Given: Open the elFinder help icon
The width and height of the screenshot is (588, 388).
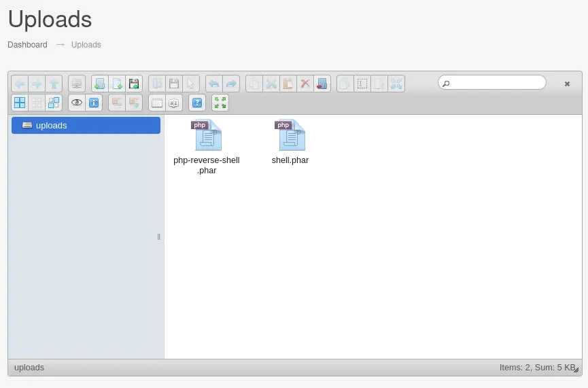Looking at the screenshot, I should coord(197,103).
